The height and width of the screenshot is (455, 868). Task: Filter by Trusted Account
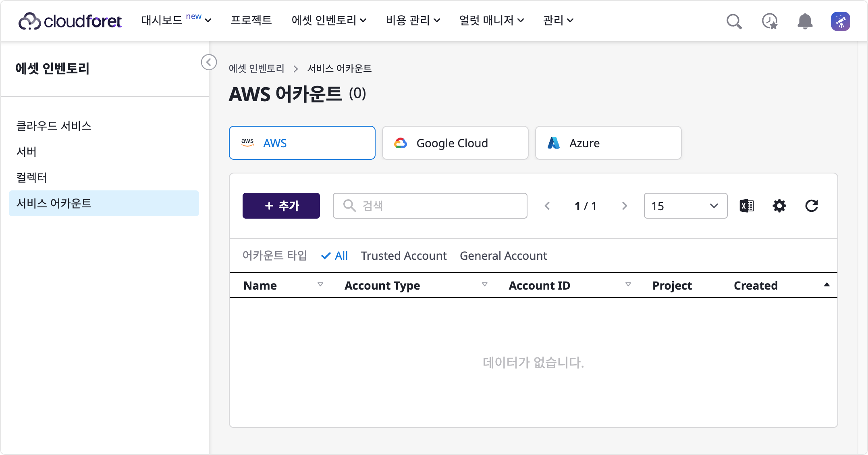404,256
